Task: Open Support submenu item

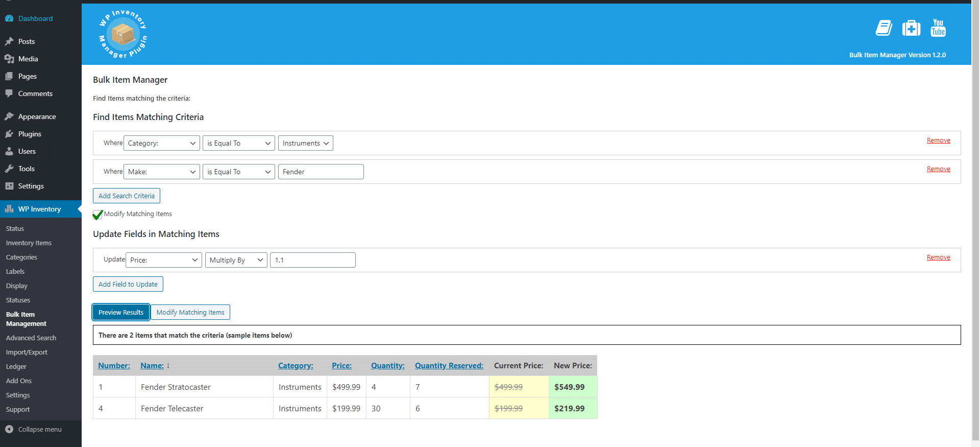Action: coord(18,409)
